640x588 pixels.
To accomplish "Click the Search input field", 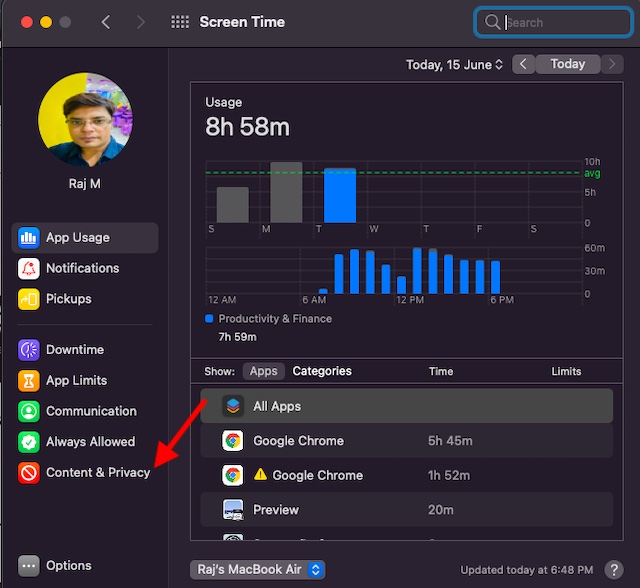I will pos(554,22).
